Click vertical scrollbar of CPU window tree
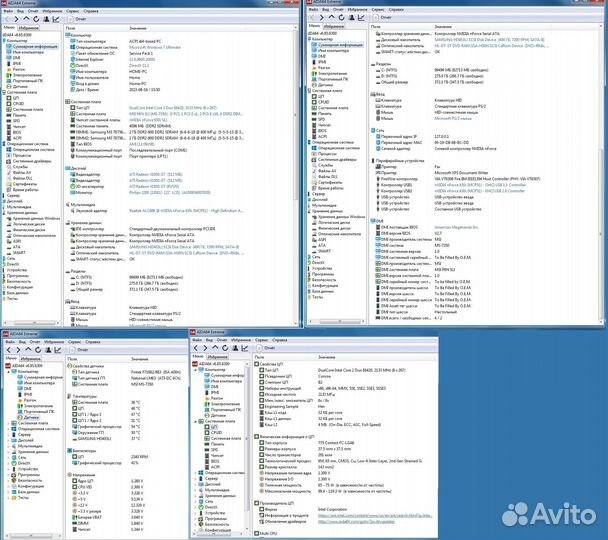The image size is (608, 540). (247, 446)
